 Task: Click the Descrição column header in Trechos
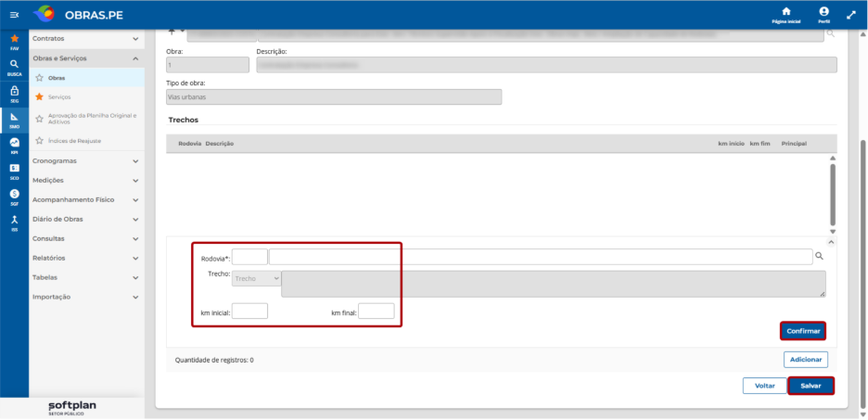point(219,144)
